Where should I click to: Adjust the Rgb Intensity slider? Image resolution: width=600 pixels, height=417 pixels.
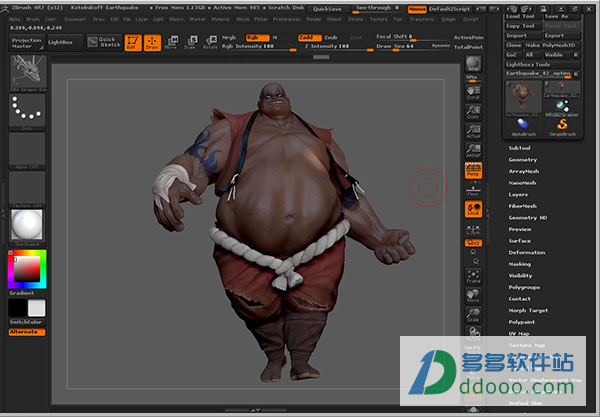point(259,47)
